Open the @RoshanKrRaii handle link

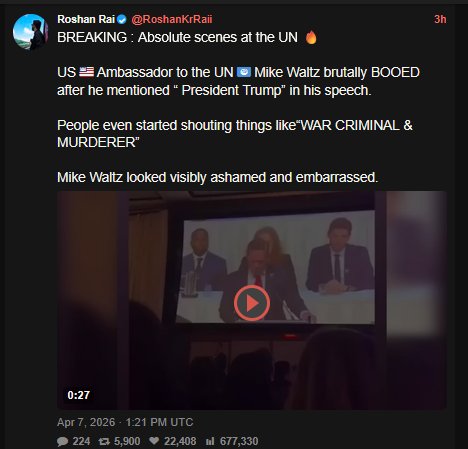tap(172, 19)
